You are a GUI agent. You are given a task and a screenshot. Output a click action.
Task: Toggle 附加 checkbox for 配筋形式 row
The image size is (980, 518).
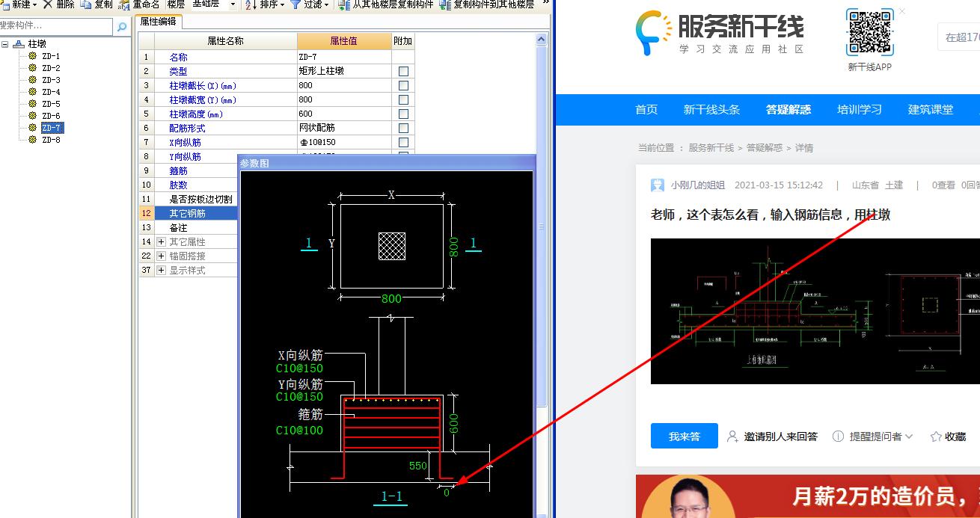pyautogui.click(x=403, y=128)
